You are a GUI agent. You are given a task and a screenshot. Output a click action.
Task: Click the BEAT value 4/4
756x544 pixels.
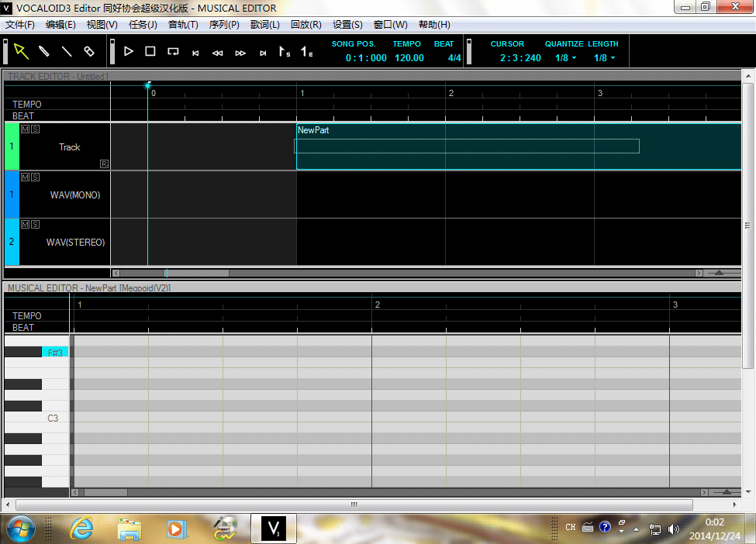[454, 58]
